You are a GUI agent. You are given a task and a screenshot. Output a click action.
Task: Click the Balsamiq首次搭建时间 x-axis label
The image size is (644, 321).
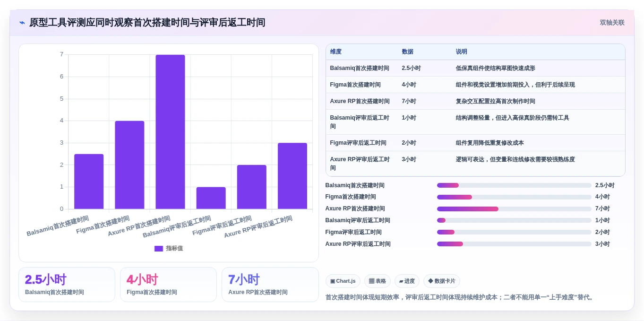point(58,226)
